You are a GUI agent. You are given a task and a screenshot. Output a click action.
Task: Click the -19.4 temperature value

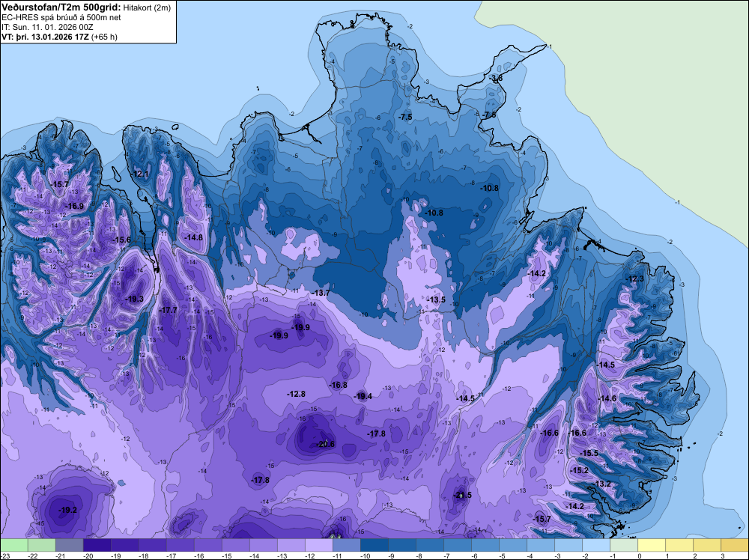pyautogui.click(x=363, y=396)
